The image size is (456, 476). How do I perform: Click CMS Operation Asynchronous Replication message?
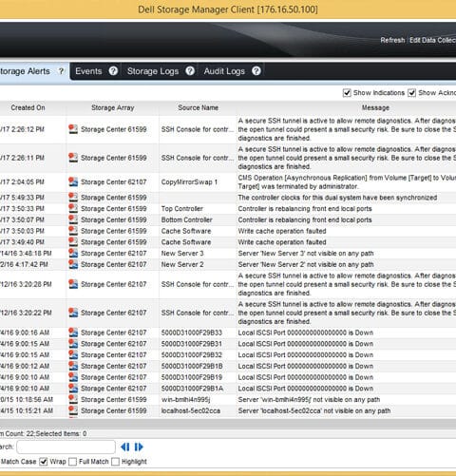[347, 182]
